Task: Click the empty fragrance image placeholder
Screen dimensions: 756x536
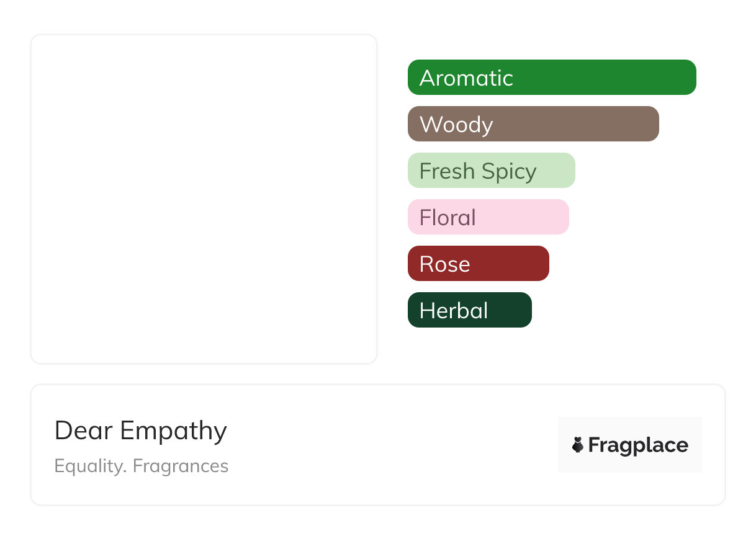Action: (x=204, y=199)
